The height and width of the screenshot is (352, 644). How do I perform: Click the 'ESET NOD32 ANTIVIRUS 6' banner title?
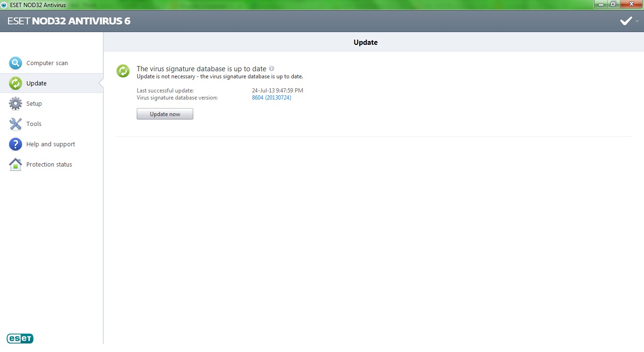(69, 21)
